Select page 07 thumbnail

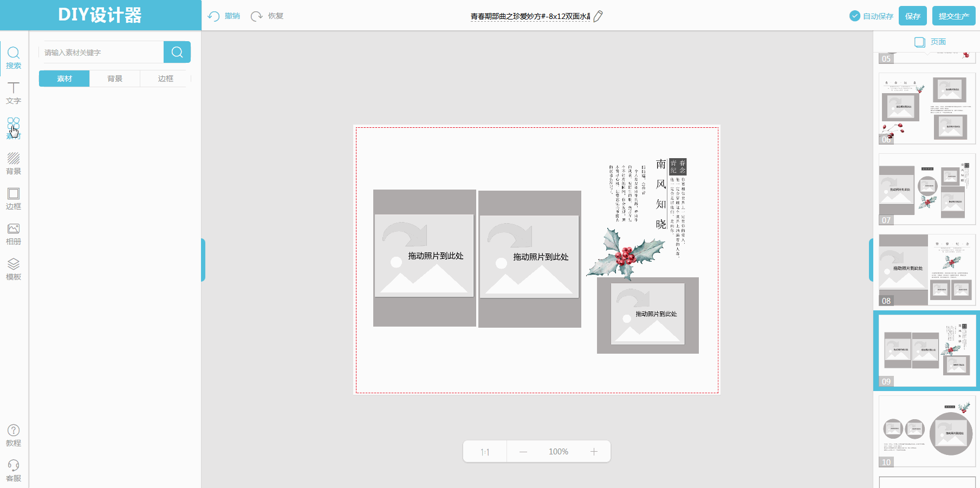pyautogui.click(x=927, y=189)
